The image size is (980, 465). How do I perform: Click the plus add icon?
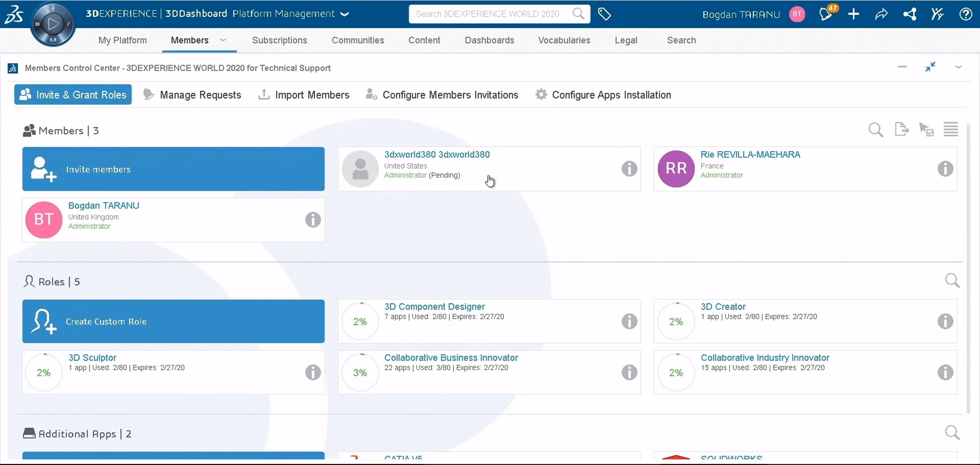pos(853,14)
